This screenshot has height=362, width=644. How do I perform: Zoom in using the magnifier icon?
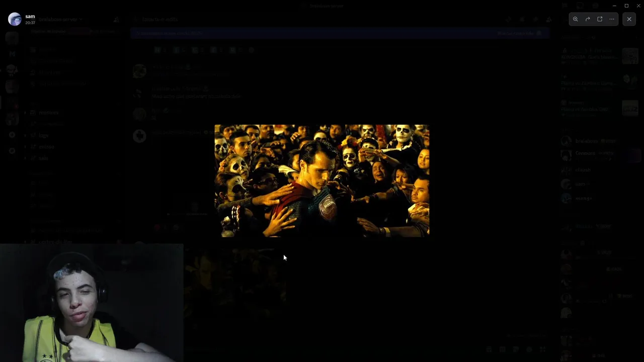coord(576,19)
